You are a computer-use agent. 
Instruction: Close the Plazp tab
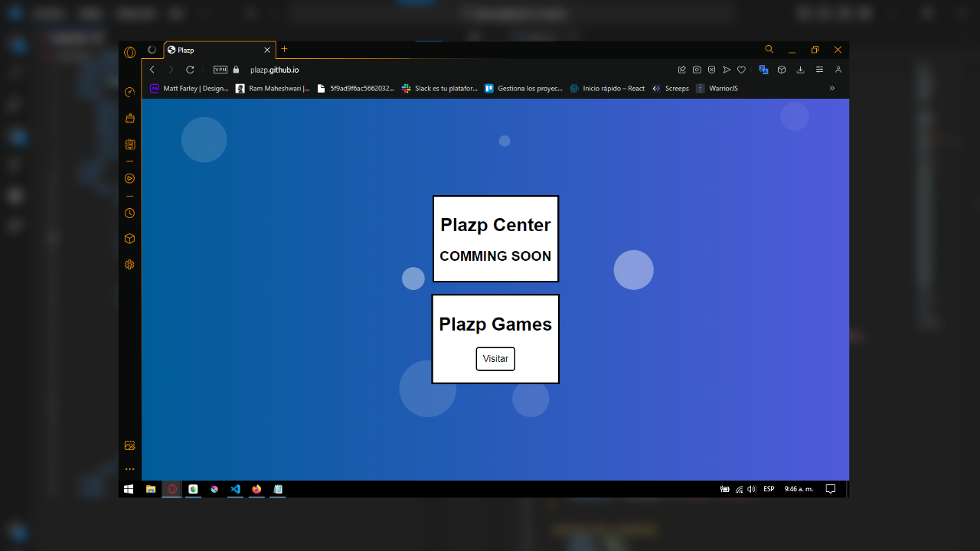tap(267, 50)
